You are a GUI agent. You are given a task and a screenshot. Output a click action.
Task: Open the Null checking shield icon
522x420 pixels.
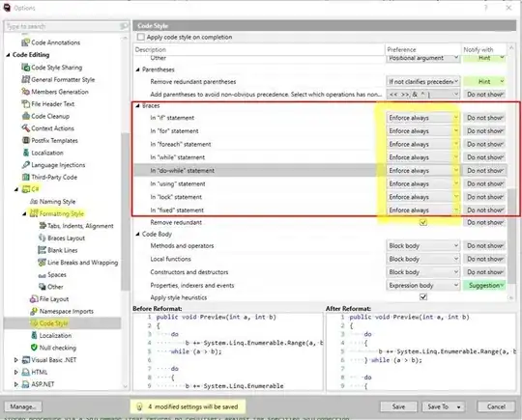point(34,348)
